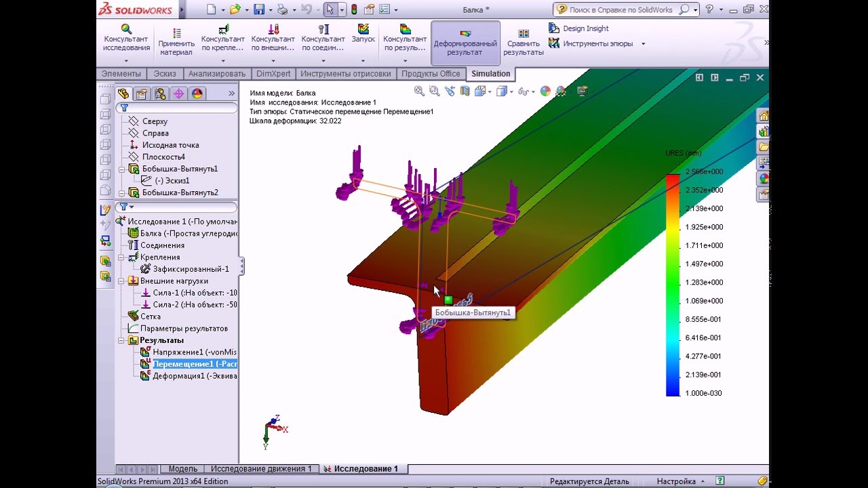Image resolution: width=868 pixels, height=488 pixels.
Task: Click Previous View icon in view toolbar
Action: [449, 91]
